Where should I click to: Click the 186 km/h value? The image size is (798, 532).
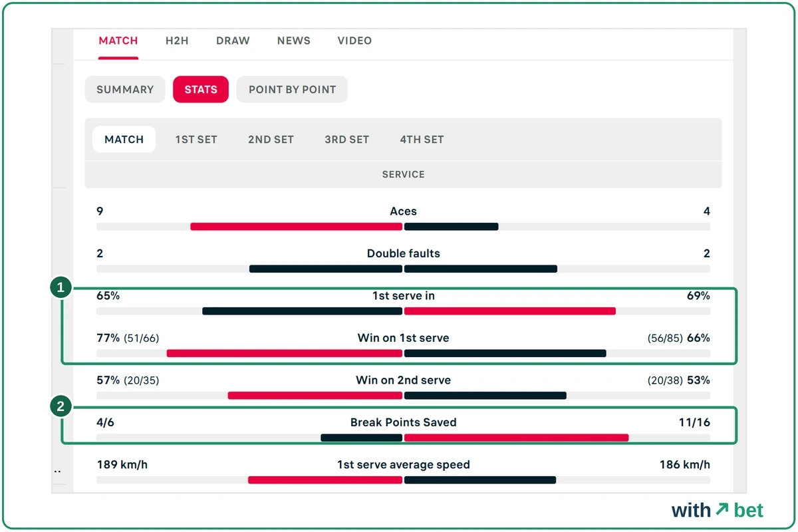684,465
